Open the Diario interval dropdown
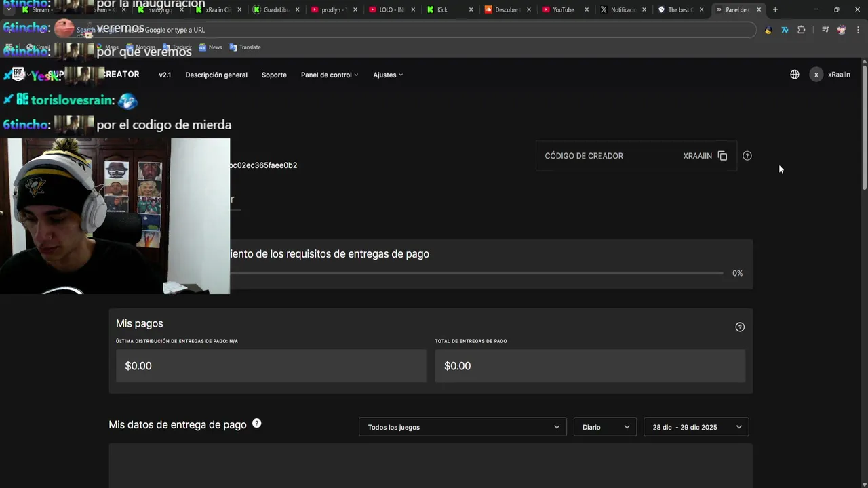The height and width of the screenshot is (488, 868). point(605,427)
